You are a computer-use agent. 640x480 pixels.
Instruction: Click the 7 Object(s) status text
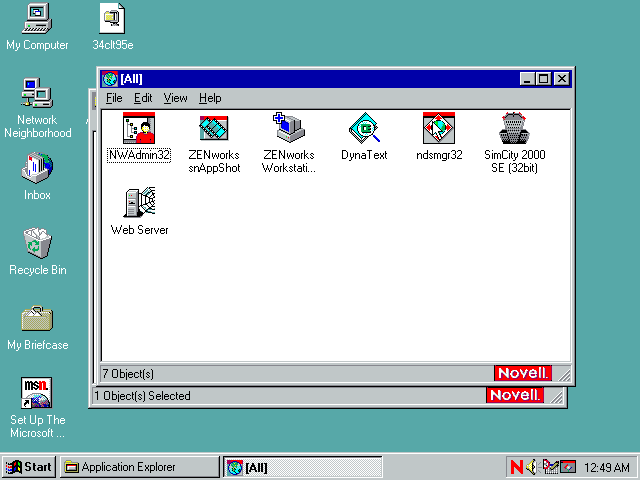click(128, 374)
